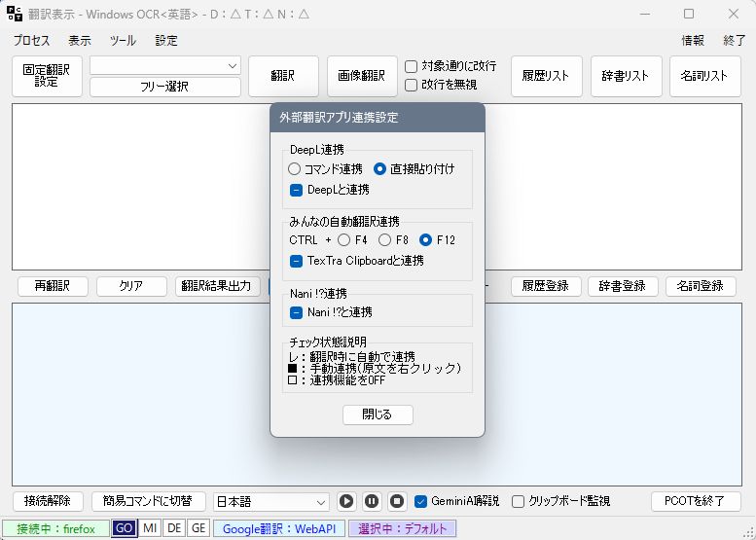Click the stop button icon
756x540 pixels.
pos(397,501)
